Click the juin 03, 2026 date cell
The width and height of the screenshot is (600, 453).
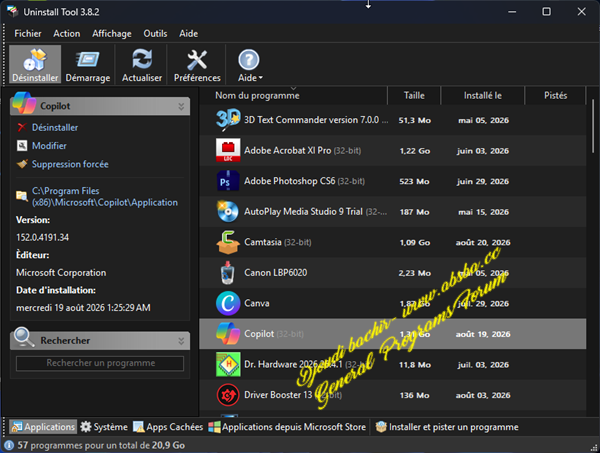pyautogui.click(x=483, y=151)
